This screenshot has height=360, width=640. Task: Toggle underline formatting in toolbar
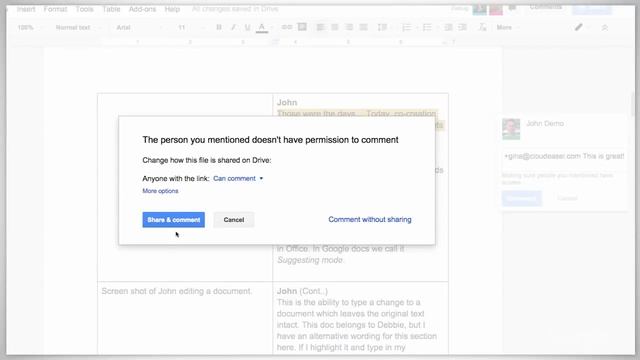247,27
